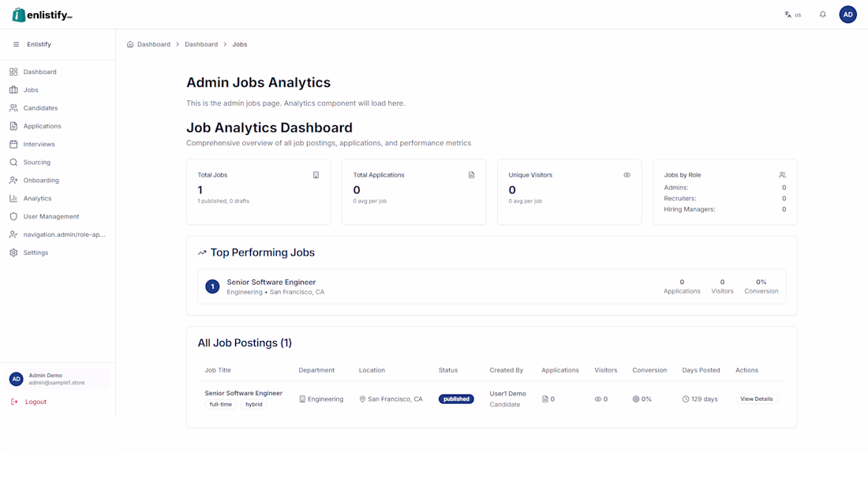Click first Dashboard breadcrumb link
Viewport: 868px width, 479px height.
(x=154, y=44)
